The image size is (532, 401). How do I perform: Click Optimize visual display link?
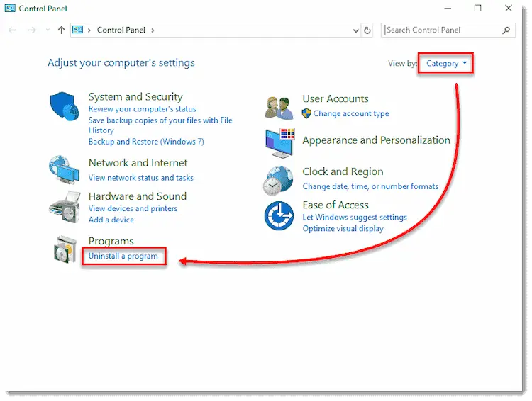[x=343, y=228]
